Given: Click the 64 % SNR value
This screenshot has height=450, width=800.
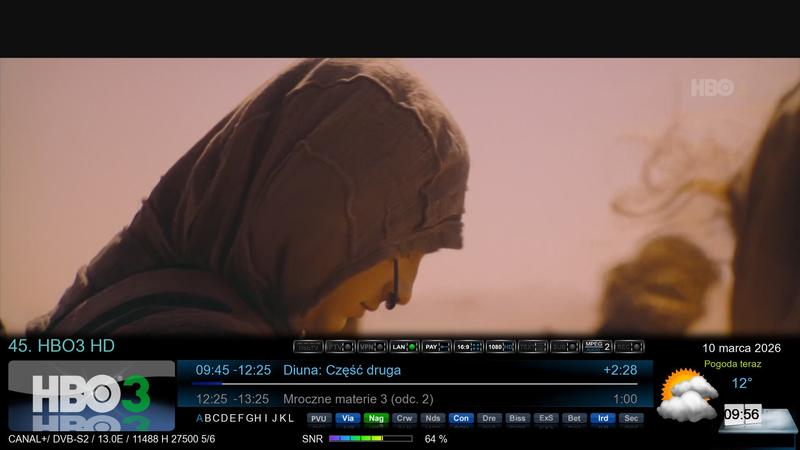Looking at the screenshot, I should 436,439.
